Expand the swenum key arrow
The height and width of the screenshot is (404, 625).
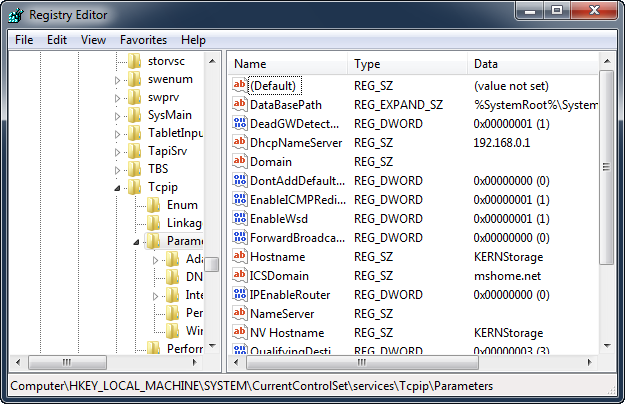119,79
